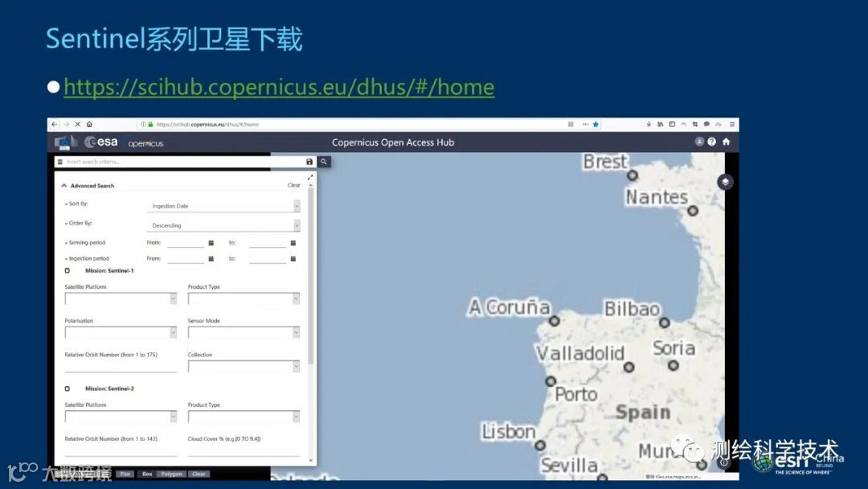Open the Order By Descending dropdown
This screenshot has width=868, height=489.
[x=223, y=225]
